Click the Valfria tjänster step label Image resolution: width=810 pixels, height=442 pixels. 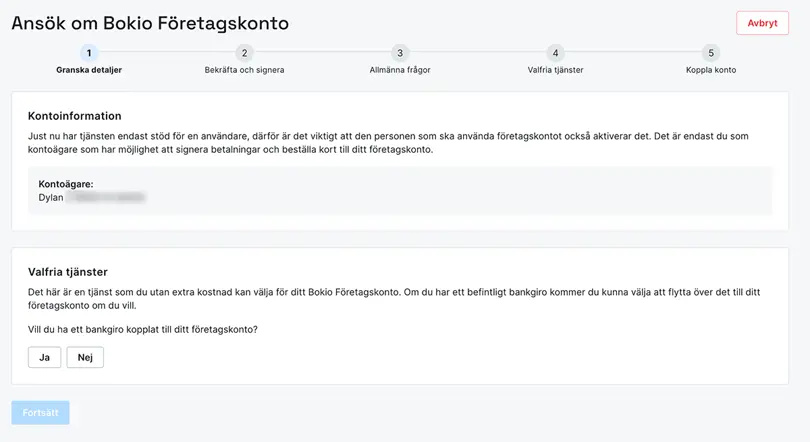(x=555, y=70)
